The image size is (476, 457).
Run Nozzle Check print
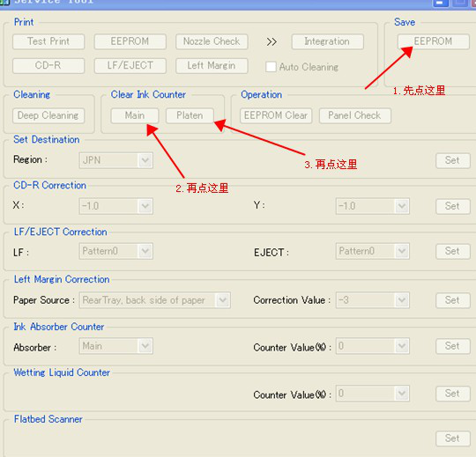[212, 41]
